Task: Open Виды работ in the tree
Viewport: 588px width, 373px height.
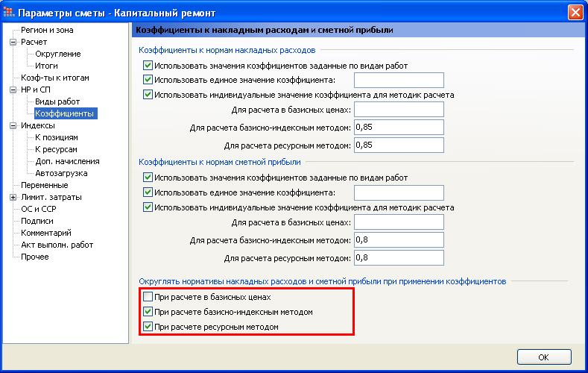Action: click(57, 101)
